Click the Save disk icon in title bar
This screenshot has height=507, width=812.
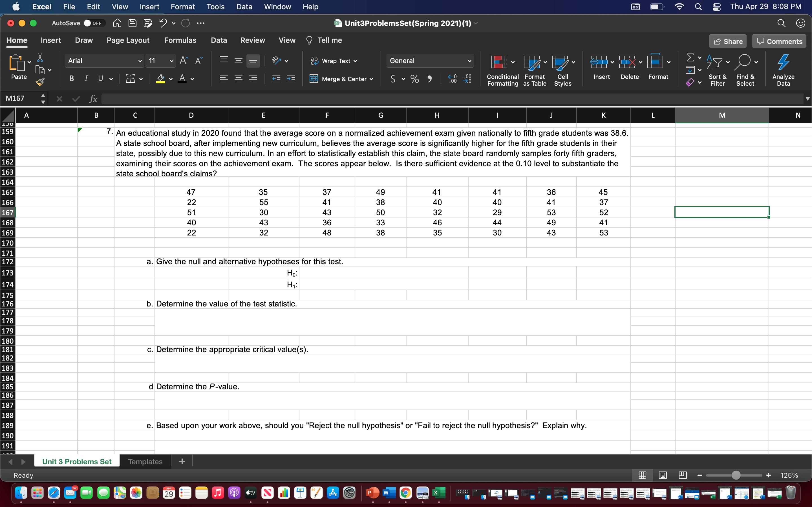(133, 23)
